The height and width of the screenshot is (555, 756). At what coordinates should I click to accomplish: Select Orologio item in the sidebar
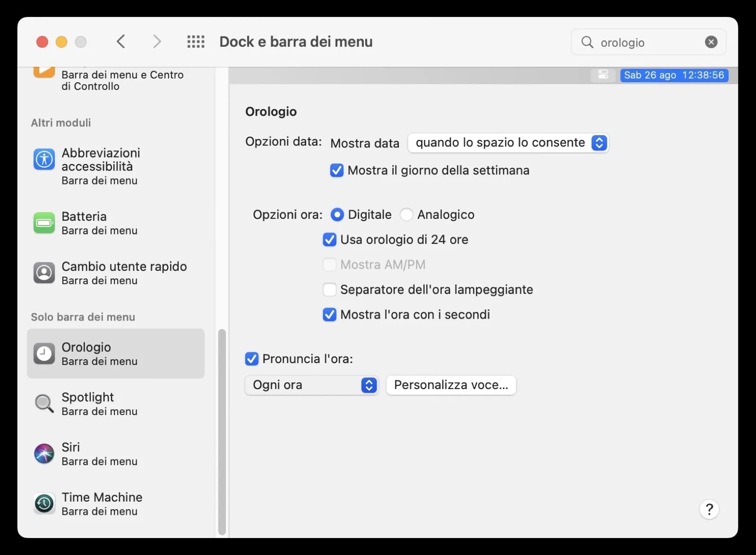click(116, 354)
